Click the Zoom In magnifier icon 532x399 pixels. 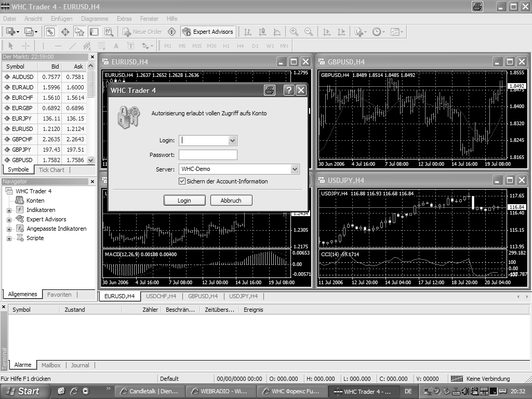tap(294, 32)
